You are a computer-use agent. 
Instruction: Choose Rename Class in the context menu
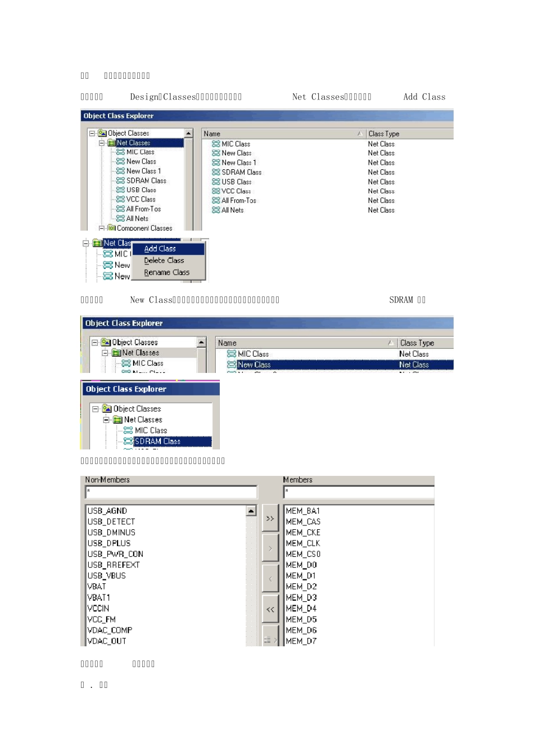point(166,272)
